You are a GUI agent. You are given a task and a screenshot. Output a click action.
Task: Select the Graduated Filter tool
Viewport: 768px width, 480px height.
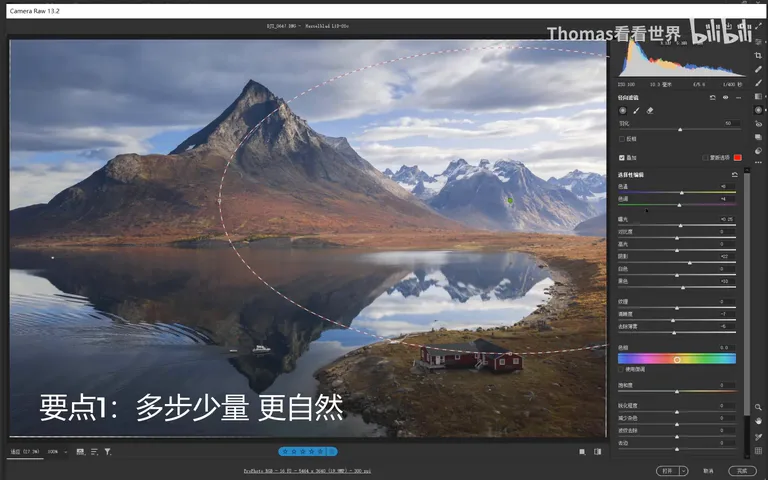tap(758, 96)
